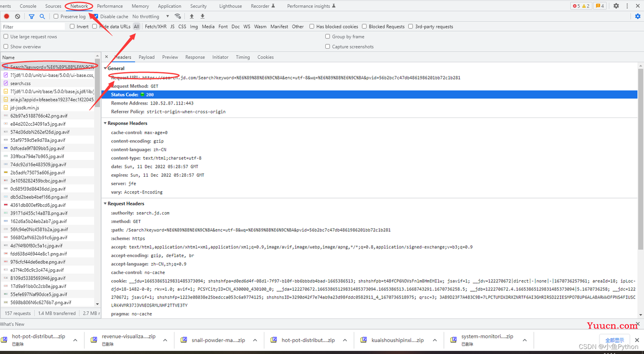This screenshot has height=354, width=644.
Task: Open the blue Network settings gear icon
Action: tap(638, 17)
